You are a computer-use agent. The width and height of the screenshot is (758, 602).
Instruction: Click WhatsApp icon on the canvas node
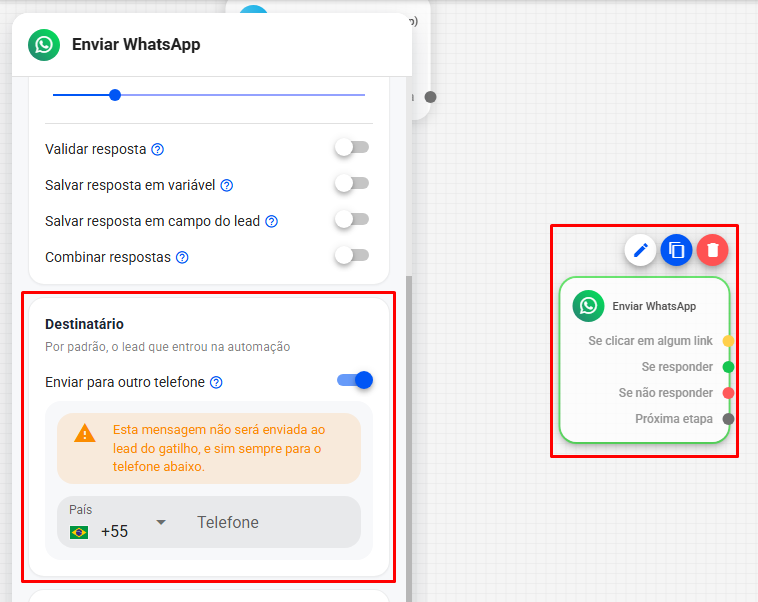pyautogui.click(x=588, y=306)
